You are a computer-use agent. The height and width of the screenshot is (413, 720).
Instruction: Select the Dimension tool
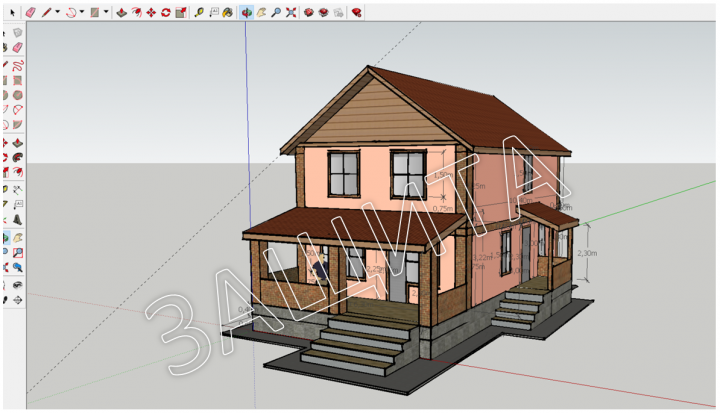pos(17,190)
